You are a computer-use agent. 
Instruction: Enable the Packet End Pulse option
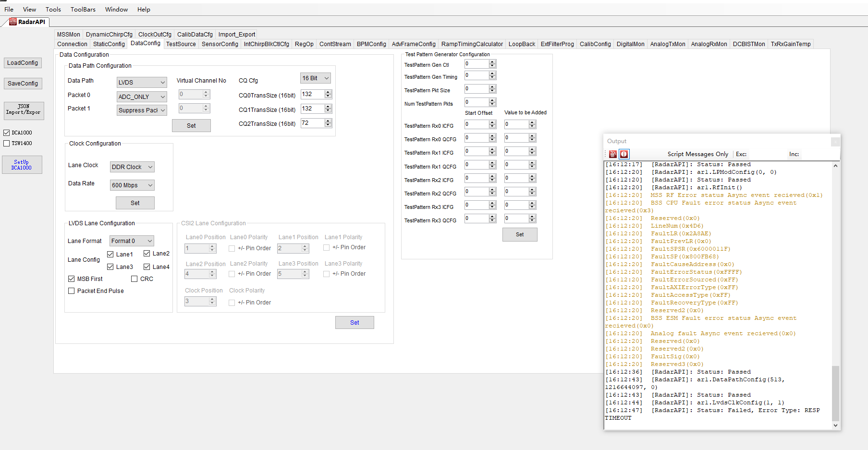[71, 291]
